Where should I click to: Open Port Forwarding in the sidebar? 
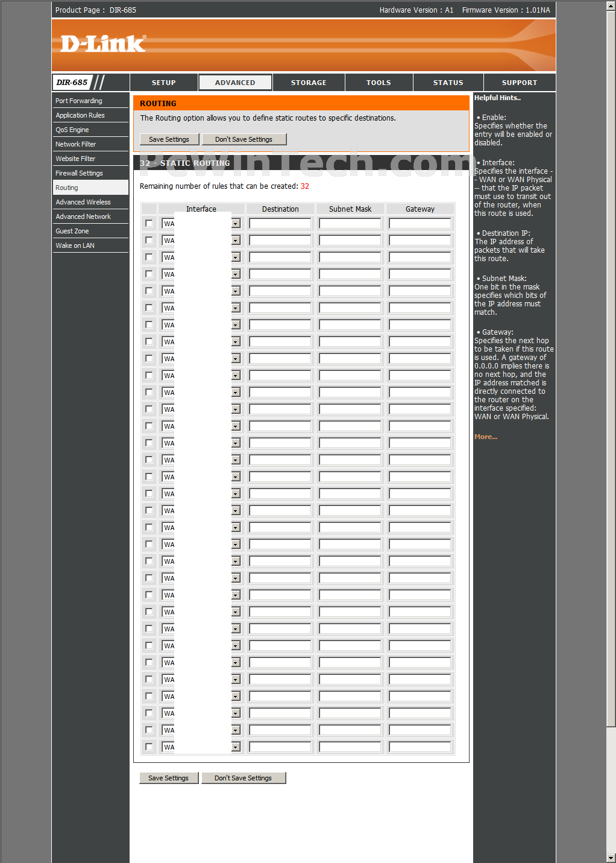(x=90, y=101)
